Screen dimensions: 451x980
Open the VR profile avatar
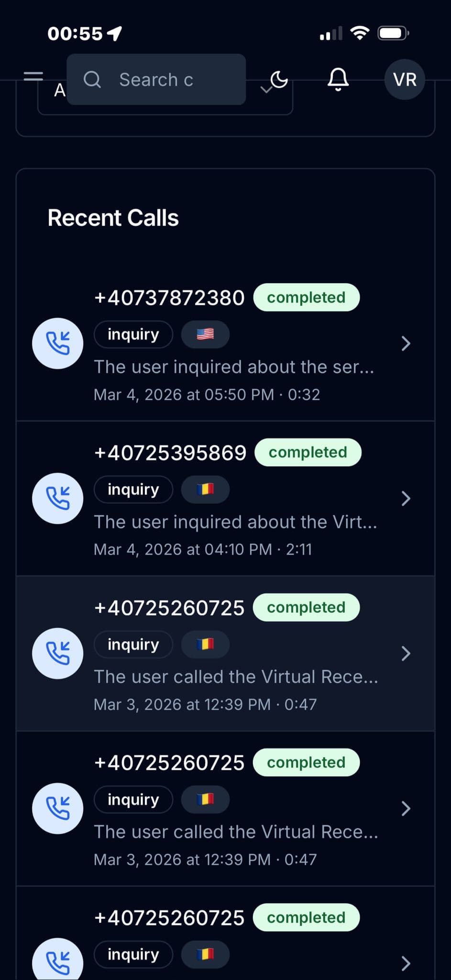(x=404, y=79)
